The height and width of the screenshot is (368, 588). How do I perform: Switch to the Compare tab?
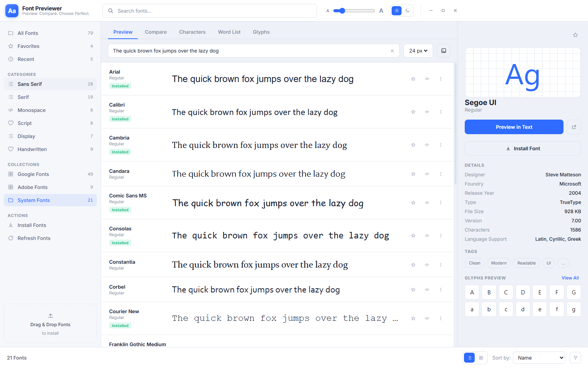[156, 32]
